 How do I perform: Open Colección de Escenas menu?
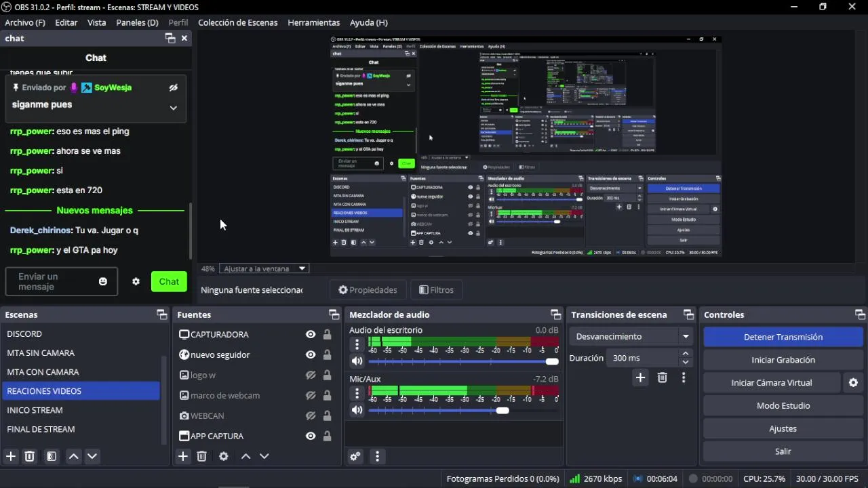click(238, 22)
